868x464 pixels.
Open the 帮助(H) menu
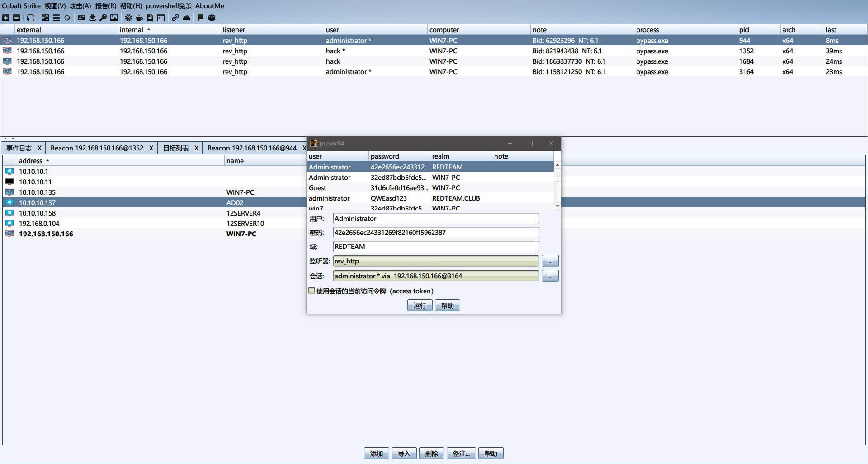point(131,6)
